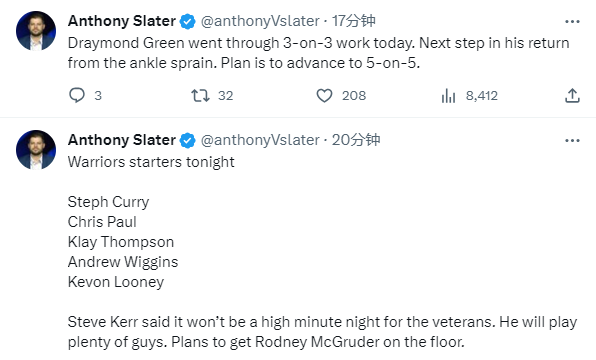Open more options on first tweet
Screen dimensions: 596x360
572,22
